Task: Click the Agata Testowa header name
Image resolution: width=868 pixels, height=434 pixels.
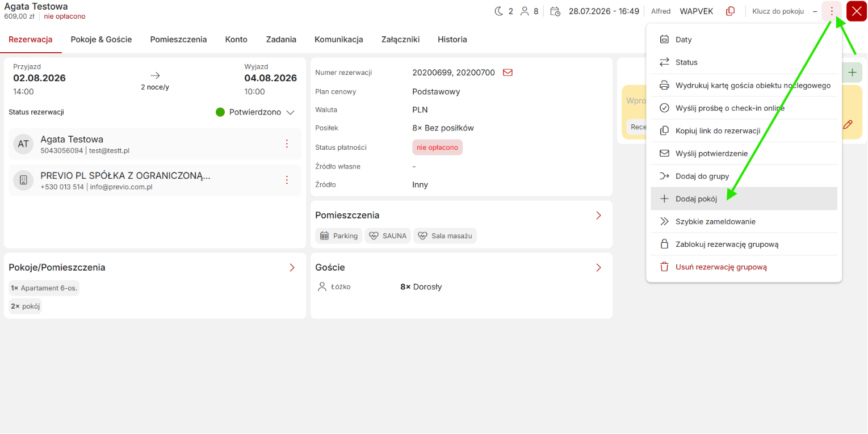Action: [36, 7]
